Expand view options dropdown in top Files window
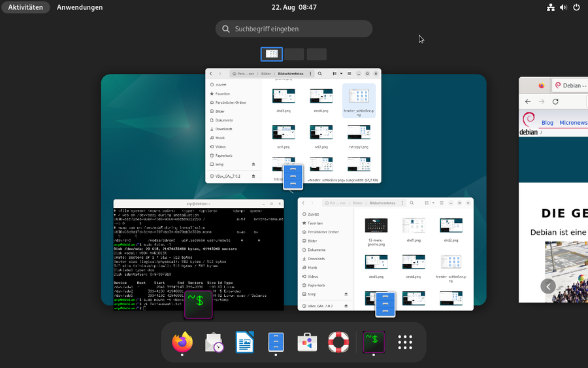The image size is (588, 368). coord(341,73)
